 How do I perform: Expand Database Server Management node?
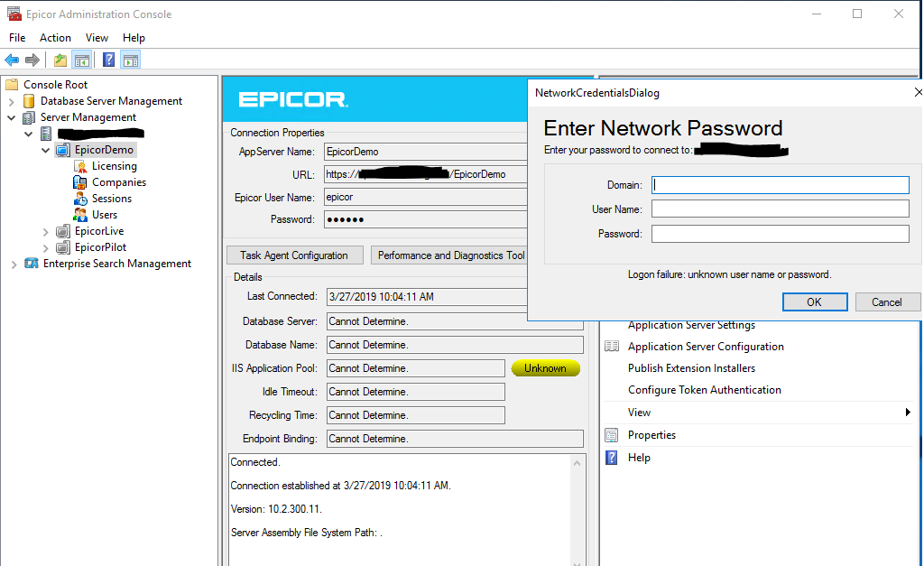[x=11, y=101]
